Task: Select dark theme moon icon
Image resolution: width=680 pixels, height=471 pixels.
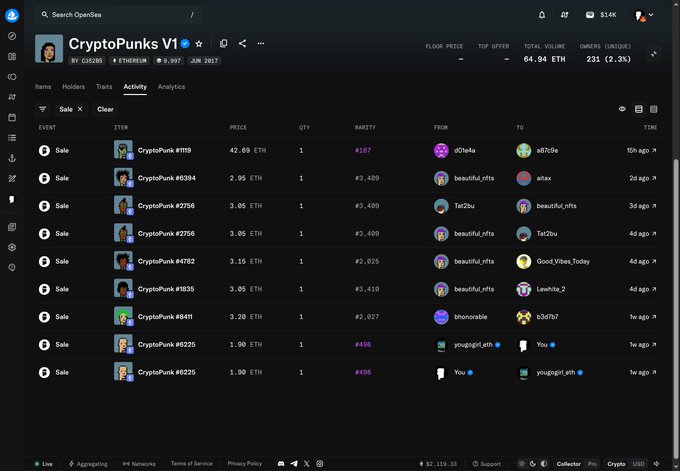Action: point(533,464)
